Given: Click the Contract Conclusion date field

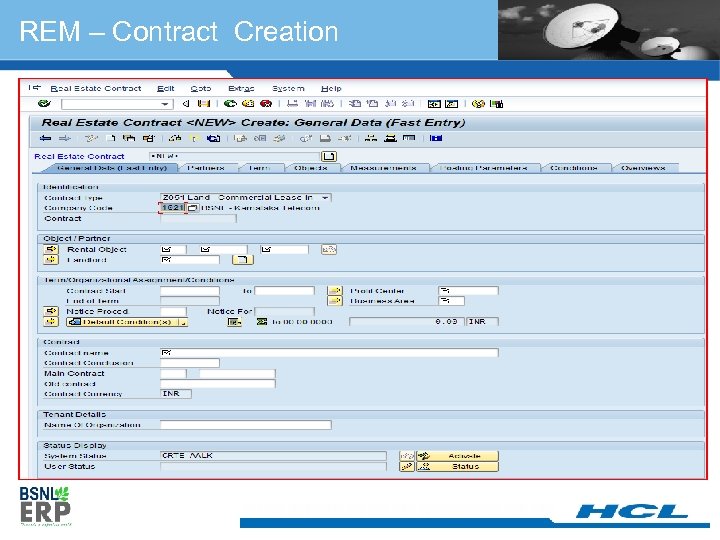Looking at the screenshot, I should (x=190, y=363).
